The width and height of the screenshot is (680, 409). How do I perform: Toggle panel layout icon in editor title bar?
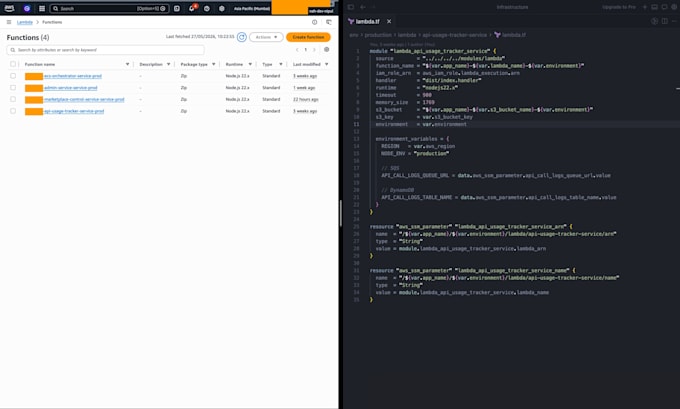(654, 7)
